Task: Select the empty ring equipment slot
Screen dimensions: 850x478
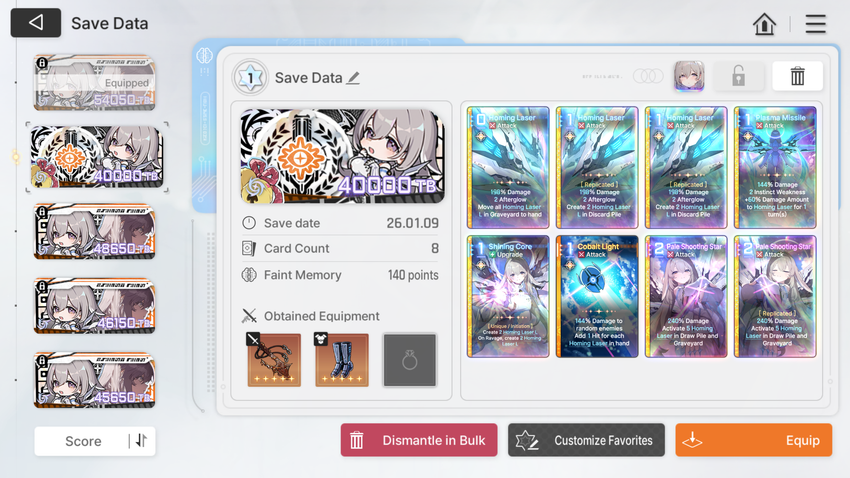Action: coord(409,360)
